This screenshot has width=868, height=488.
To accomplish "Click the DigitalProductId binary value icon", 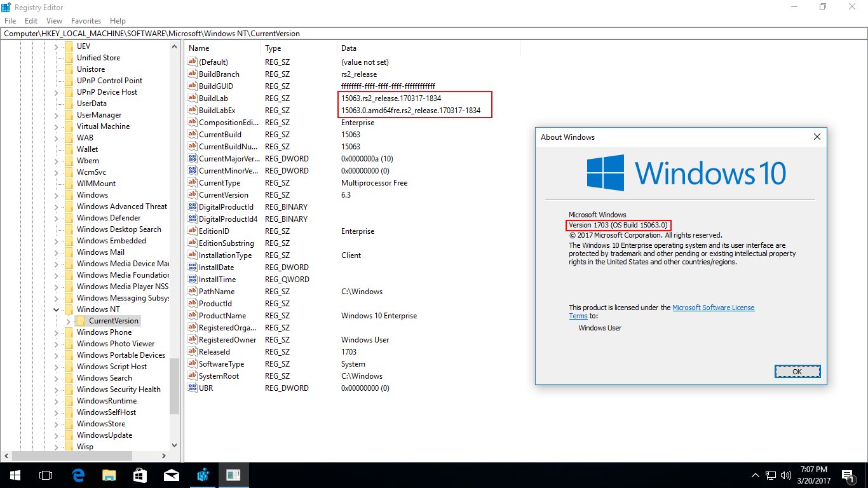I will (x=194, y=207).
